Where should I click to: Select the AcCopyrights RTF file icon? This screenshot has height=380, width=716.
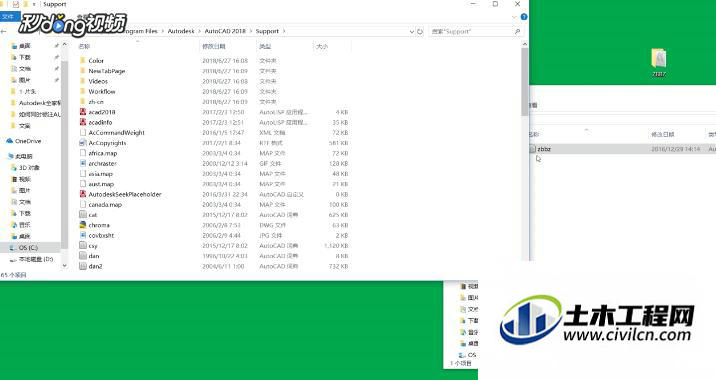(x=83, y=142)
